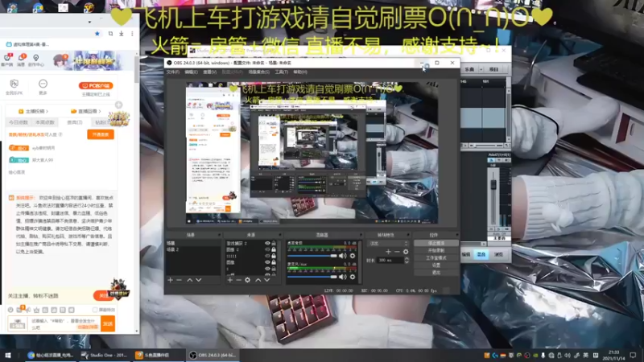The height and width of the screenshot is (362, 644).
Task: Move scene up arrow in scenes panel
Action: [x=190, y=280]
